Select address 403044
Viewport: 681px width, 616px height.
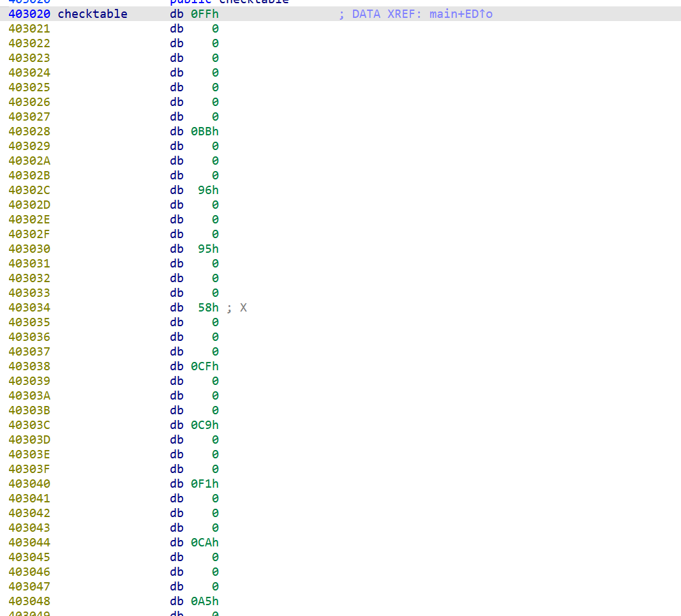[29, 543]
